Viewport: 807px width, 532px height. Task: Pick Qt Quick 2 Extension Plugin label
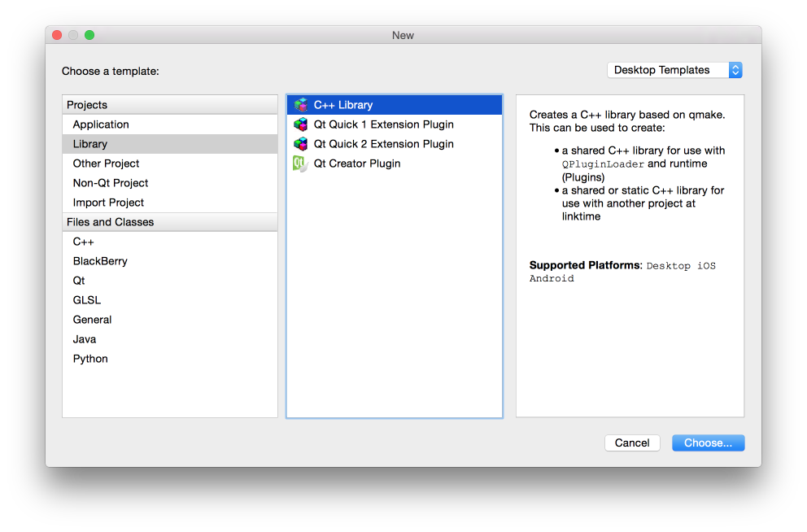click(384, 144)
